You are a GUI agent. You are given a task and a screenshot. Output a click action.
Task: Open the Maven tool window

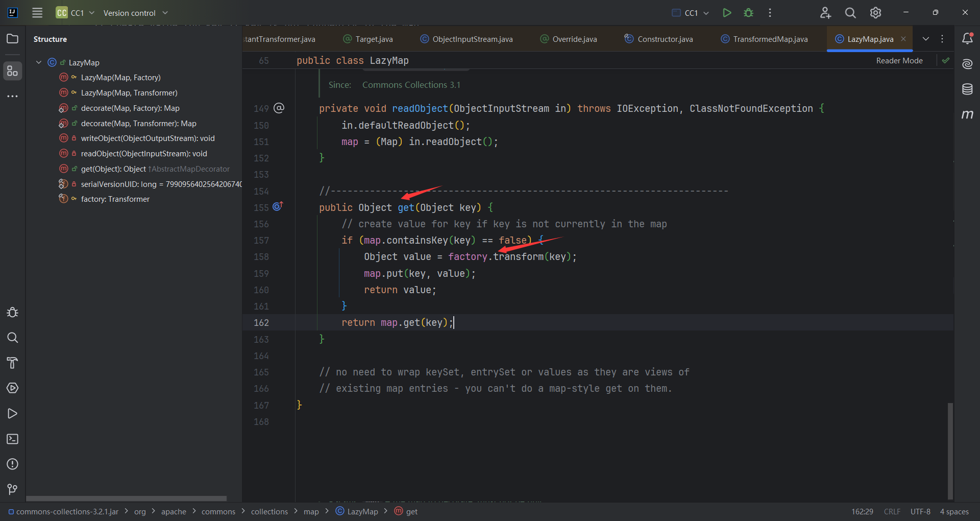(967, 114)
